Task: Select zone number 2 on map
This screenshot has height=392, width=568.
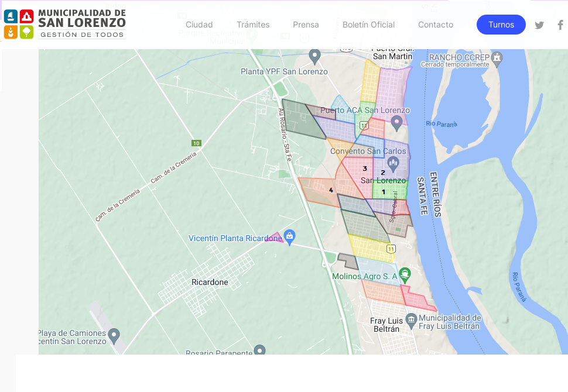Action: pyautogui.click(x=383, y=173)
